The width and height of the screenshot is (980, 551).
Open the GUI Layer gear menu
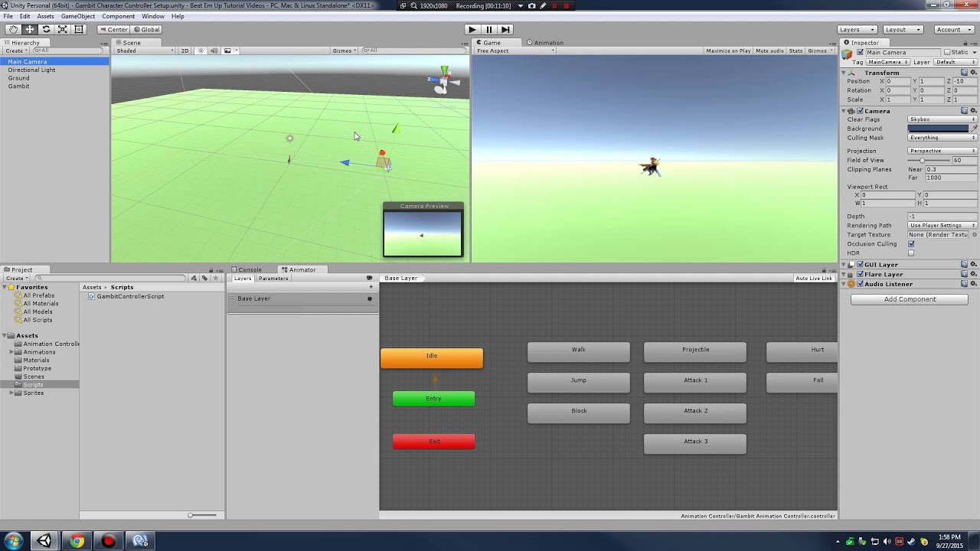(973, 265)
